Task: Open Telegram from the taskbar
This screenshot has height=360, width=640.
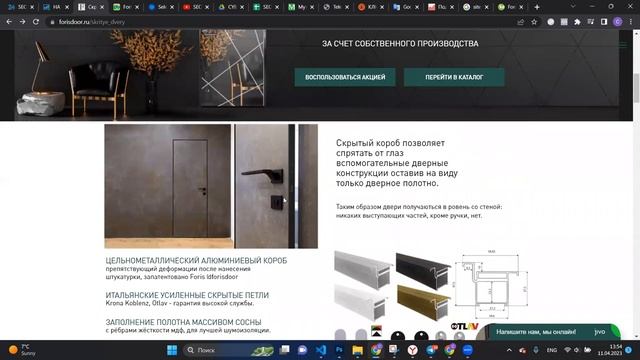Action: tap(431, 350)
